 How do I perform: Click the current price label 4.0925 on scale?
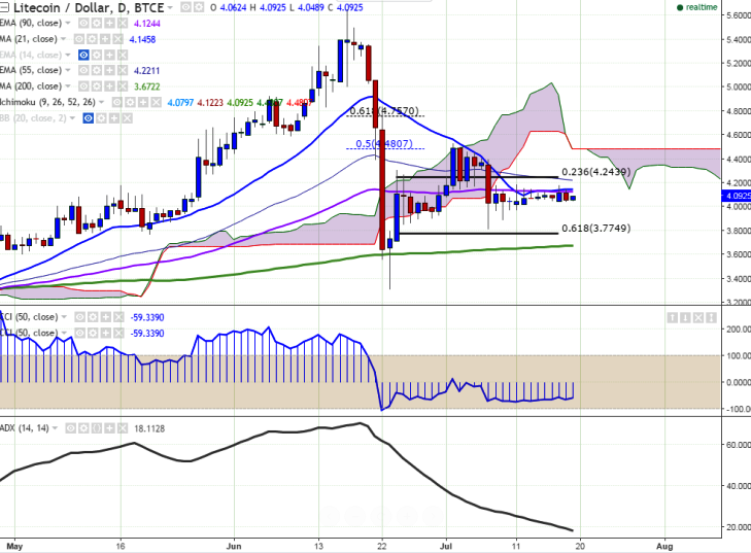(x=736, y=196)
